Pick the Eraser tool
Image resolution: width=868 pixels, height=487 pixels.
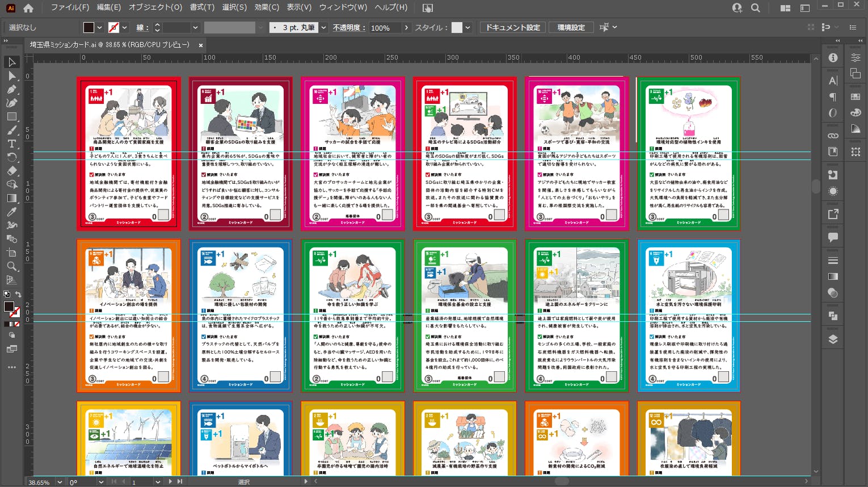pyautogui.click(x=11, y=171)
